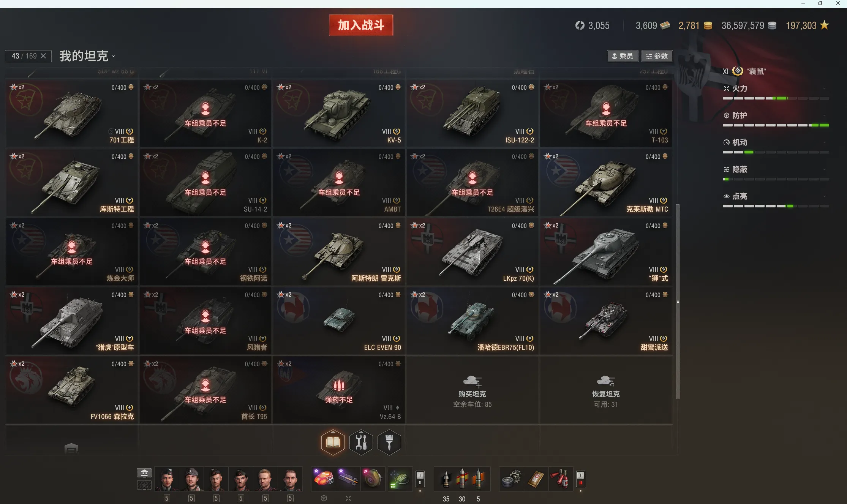Screen dimensions: 847x504
Task: Open the field manual book hexagon icon
Action: [x=333, y=442]
